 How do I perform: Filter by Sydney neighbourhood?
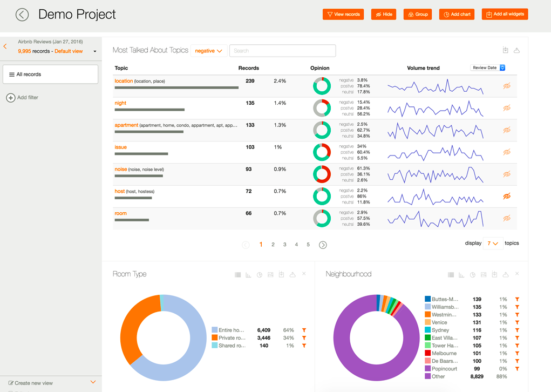coord(517,330)
